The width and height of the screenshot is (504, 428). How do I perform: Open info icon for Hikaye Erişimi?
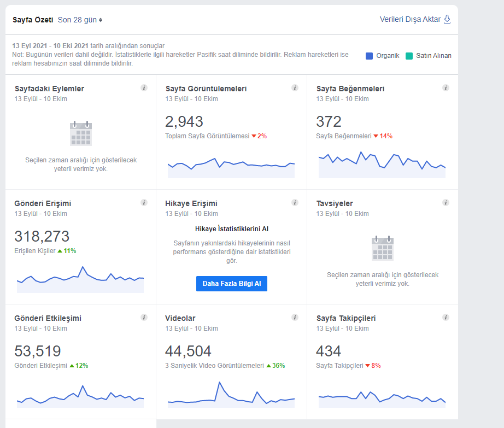pos(295,202)
